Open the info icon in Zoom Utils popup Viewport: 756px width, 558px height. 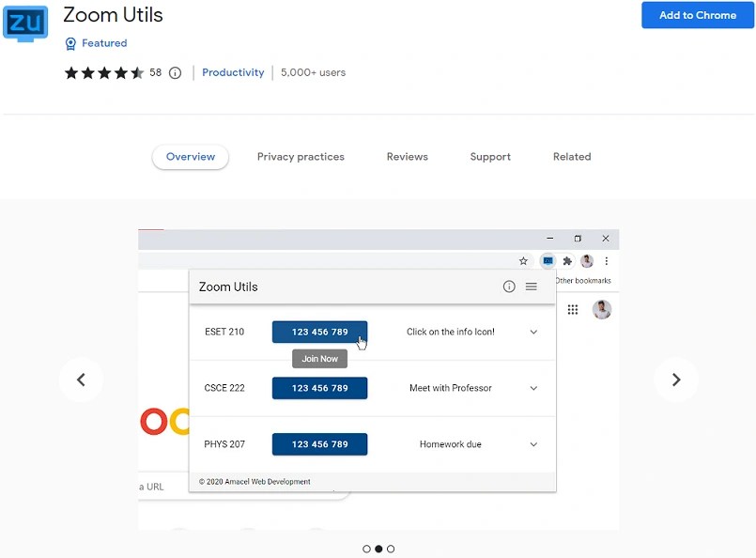(508, 287)
